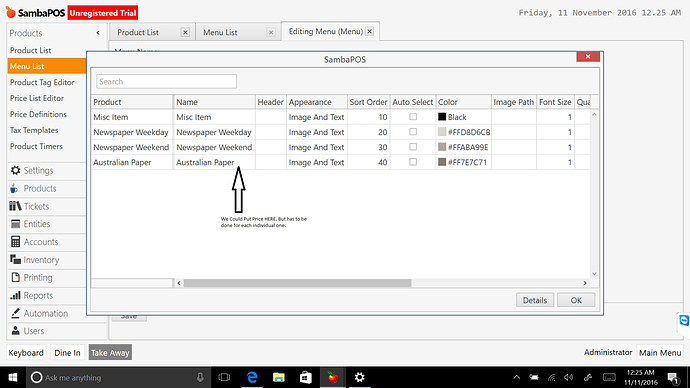690x388 pixels.
Task: Pick the #FFD8D6CB color swatch
Action: (442, 132)
